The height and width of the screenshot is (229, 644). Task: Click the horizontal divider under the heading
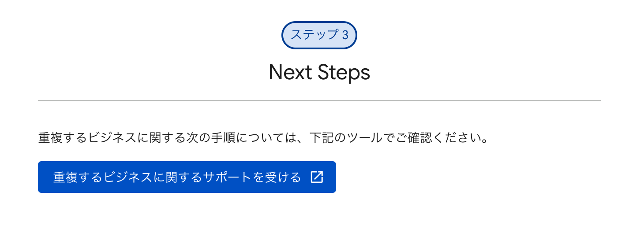click(x=319, y=101)
